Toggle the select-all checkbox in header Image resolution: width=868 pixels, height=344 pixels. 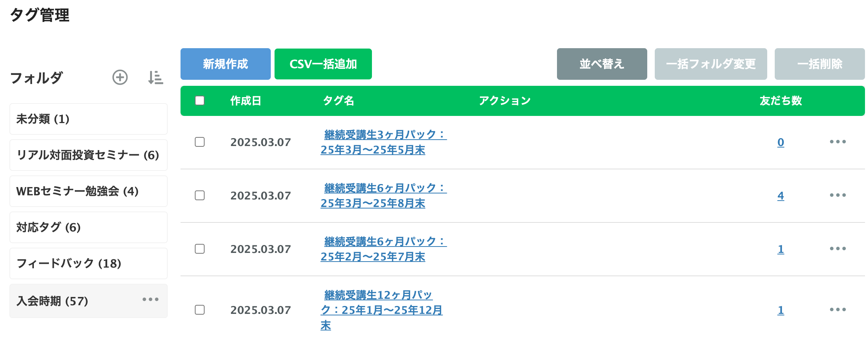(199, 100)
